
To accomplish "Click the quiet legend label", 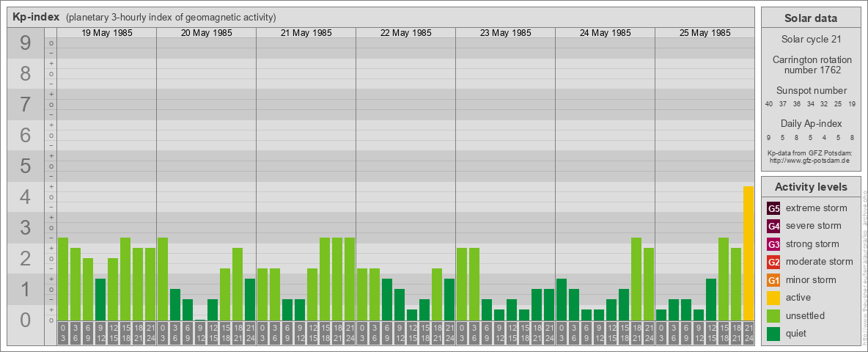I will pos(796,333).
